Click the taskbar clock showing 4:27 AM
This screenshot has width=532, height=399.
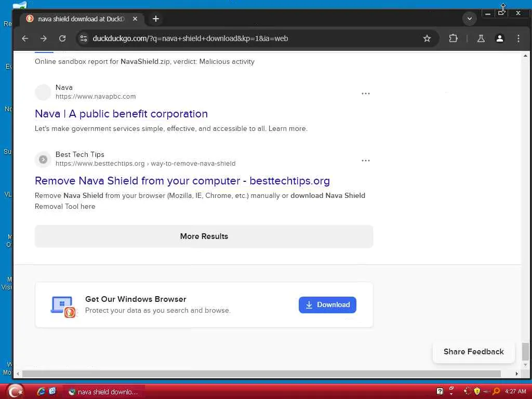point(515,391)
